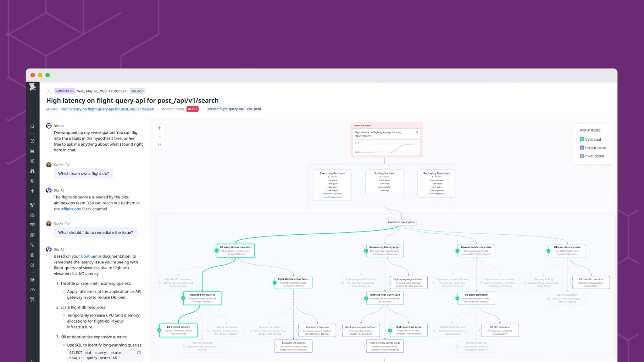Zoom out of the hypothesis tree
This screenshot has width=644, height=362.
click(159, 136)
